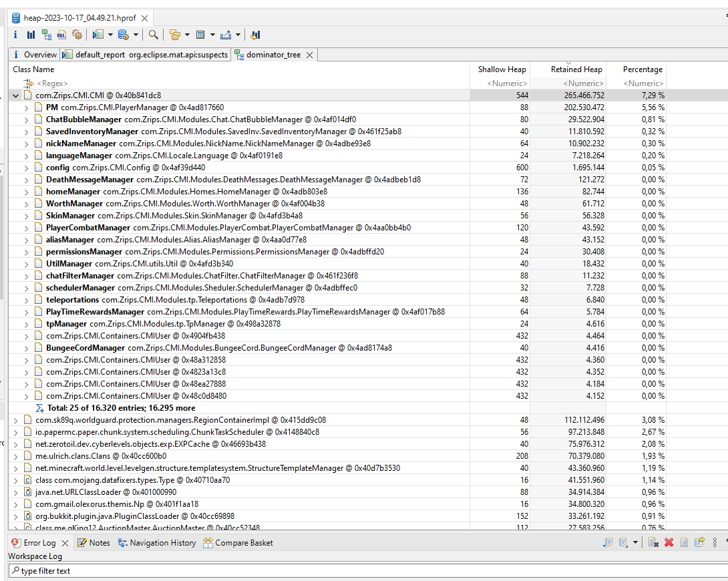Viewport: 728px width, 581px height.
Task: Open the query browser dropdown arrow
Action: (110, 34)
